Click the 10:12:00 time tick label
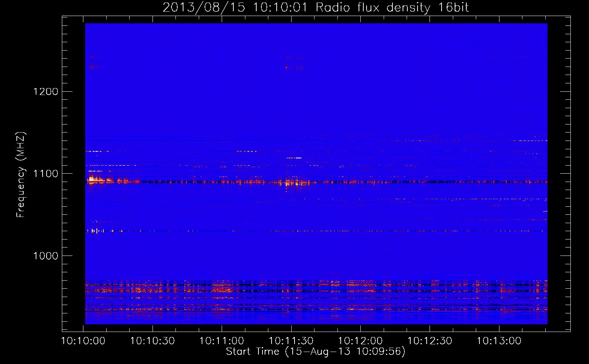 click(x=360, y=341)
